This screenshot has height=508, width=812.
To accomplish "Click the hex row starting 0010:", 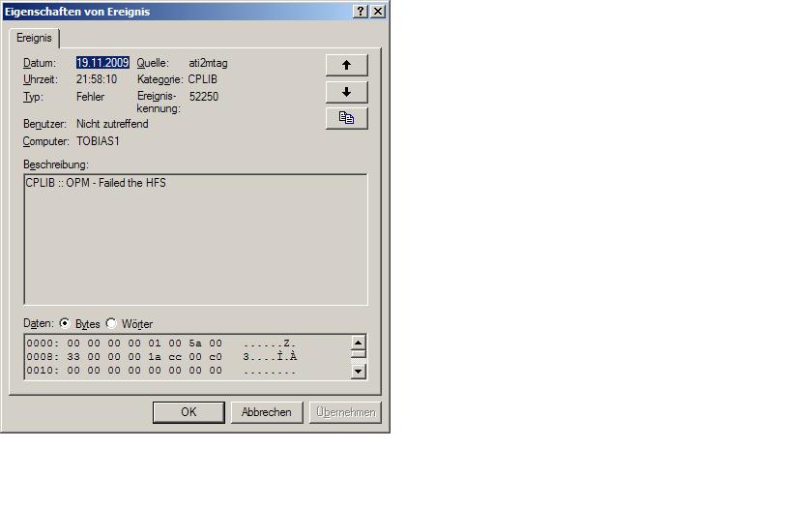I will tap(161, 370).
